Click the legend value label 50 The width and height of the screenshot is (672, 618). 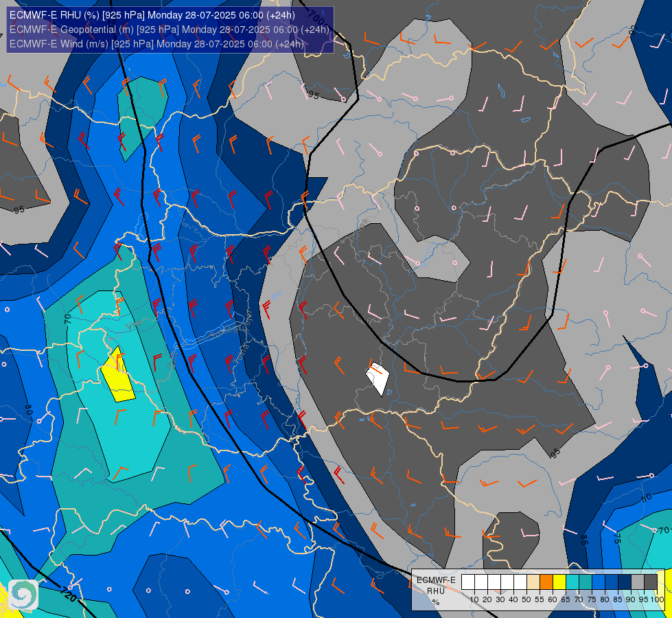click(526, 599)
